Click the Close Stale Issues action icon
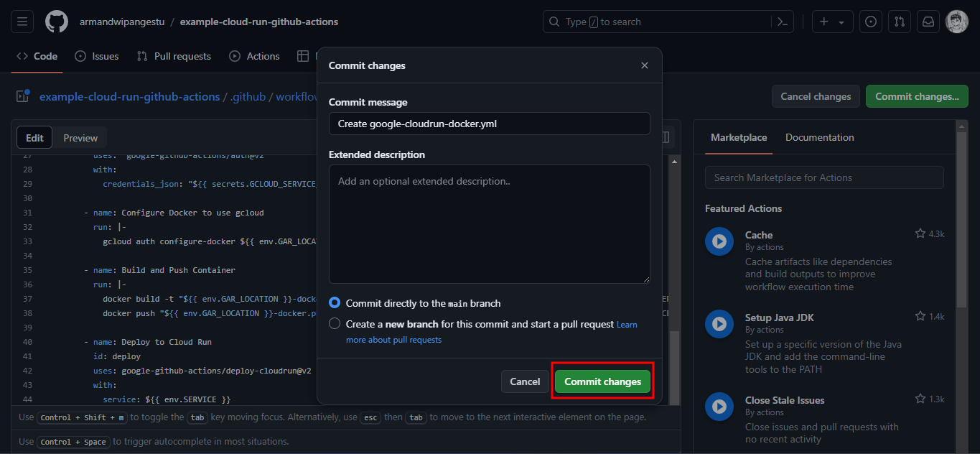980x454 pixels. tap(719, 407)
